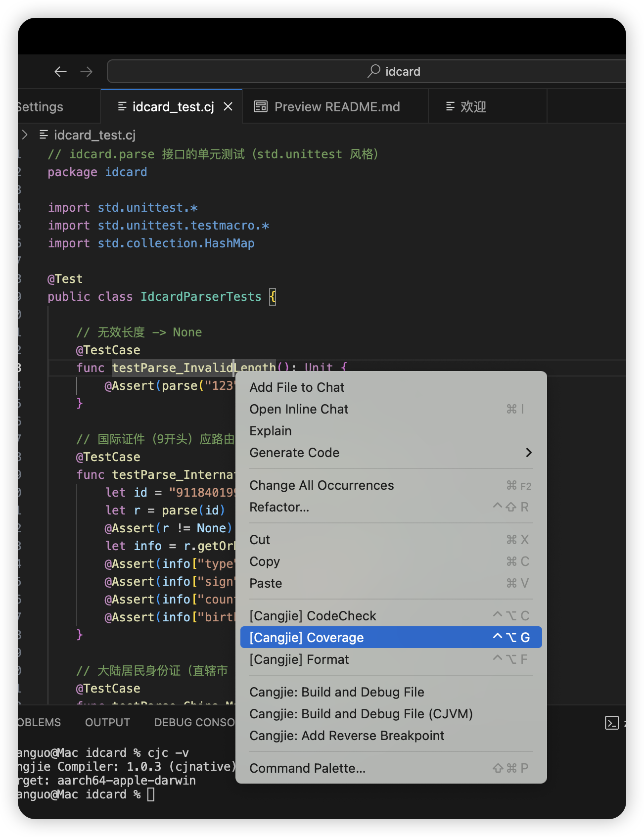Open the Generate Code submenu arrow
644x837 pixels.
tap(529, 453)
